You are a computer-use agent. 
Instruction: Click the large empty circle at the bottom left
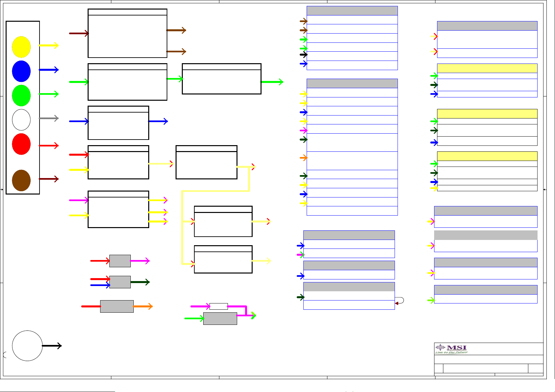tap(27, 346)
